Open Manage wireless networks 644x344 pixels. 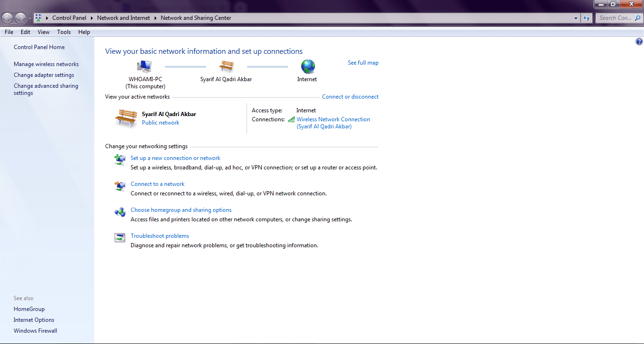(46, 64)
